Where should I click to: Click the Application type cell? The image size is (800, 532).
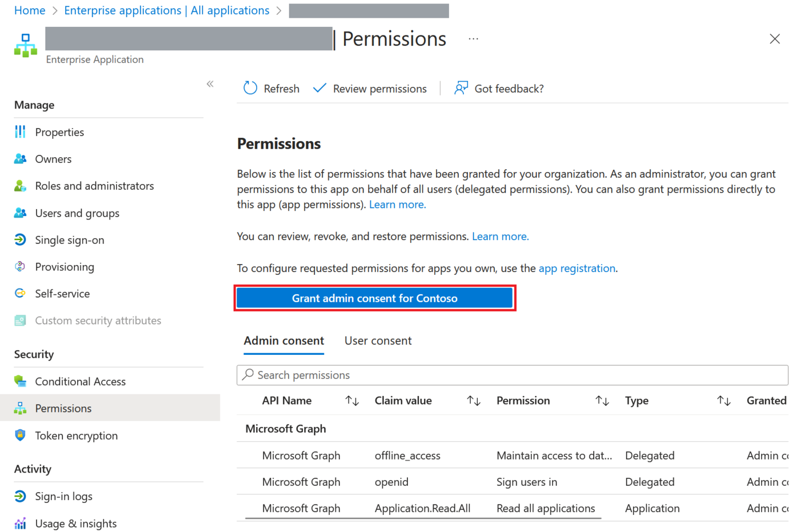coord(653,508)
